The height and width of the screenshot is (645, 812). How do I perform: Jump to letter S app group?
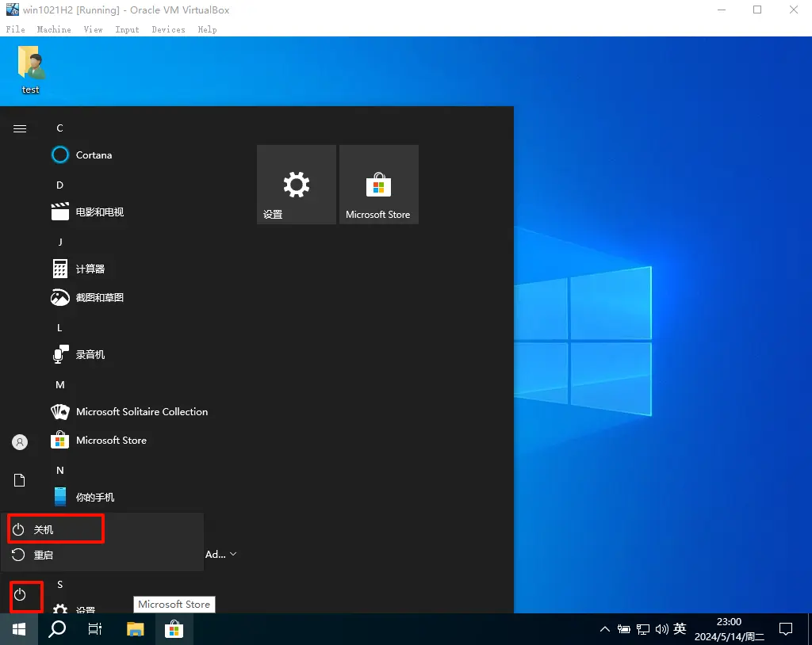click(x=60, y=585)
